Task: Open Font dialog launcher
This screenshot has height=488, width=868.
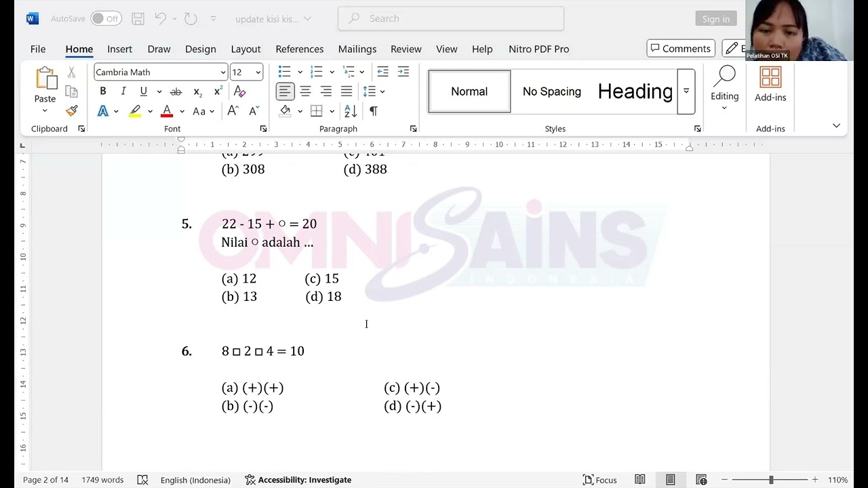Action: tap(263, 129)
